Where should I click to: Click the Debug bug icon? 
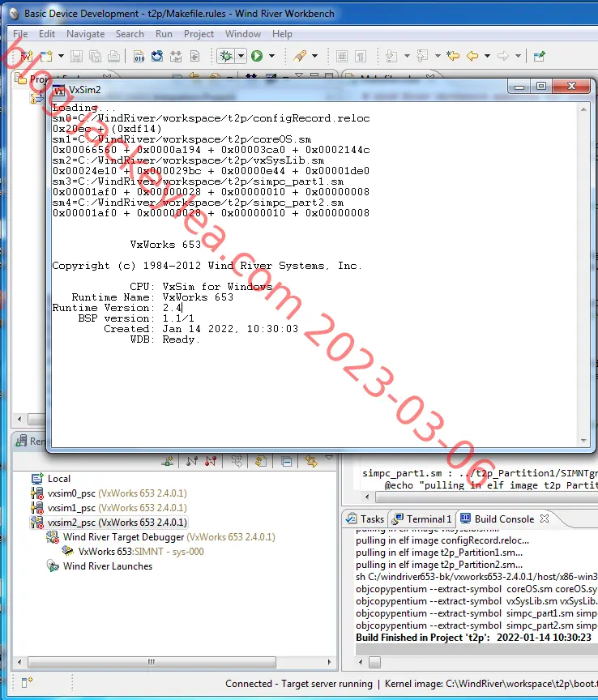tap(226, 56)
